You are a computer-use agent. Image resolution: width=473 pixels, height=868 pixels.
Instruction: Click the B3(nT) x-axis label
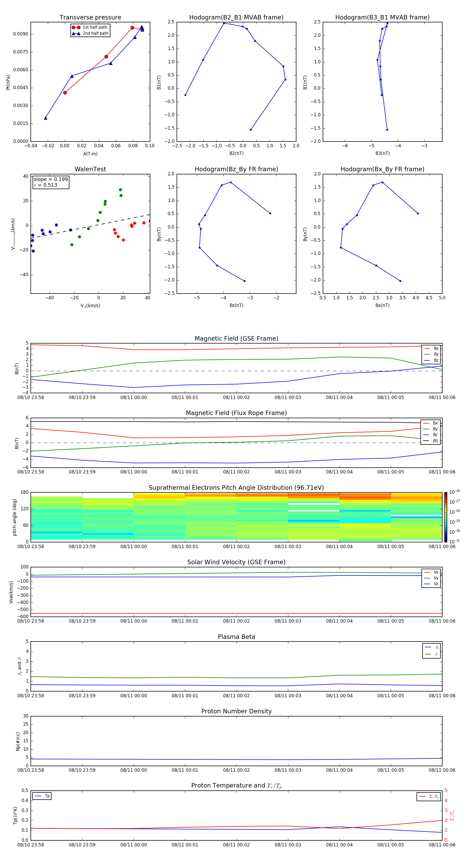382,153
